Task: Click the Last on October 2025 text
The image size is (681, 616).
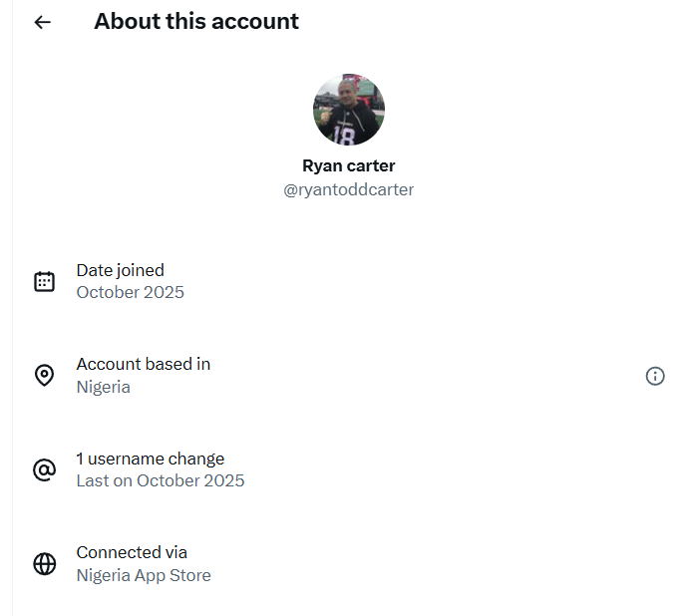Action: tap(161, 480)
